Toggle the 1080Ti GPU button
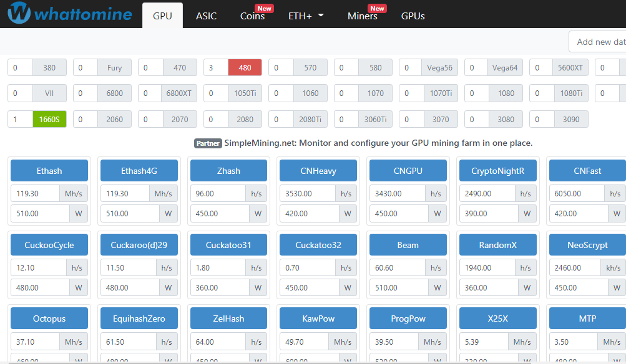 point(571,93)
